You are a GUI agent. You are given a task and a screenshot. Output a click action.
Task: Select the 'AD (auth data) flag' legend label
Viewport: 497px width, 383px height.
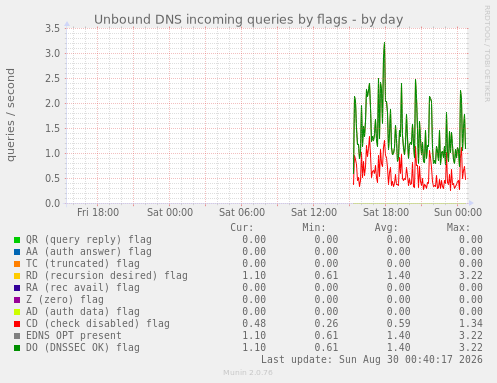click(83, 312)
